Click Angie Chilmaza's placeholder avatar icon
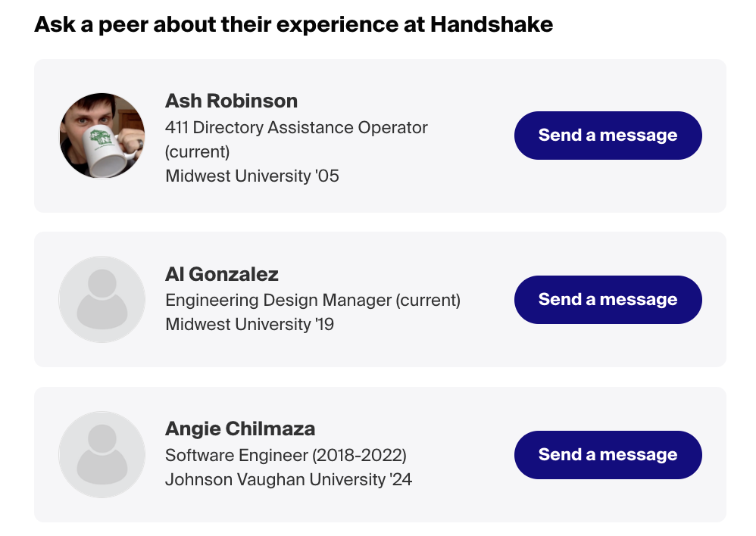The height and width of the screenshot is (536, 756). tap(102, 454)
